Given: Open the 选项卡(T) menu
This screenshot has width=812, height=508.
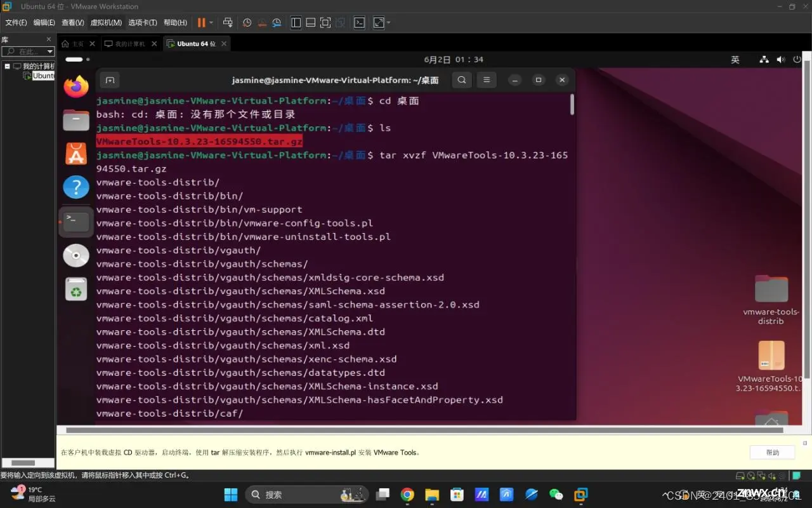Looking at the screenshot, I should 143,22.
